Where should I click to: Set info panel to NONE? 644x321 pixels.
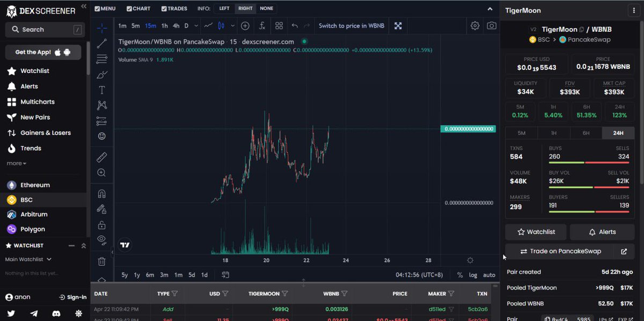point(266,9)
